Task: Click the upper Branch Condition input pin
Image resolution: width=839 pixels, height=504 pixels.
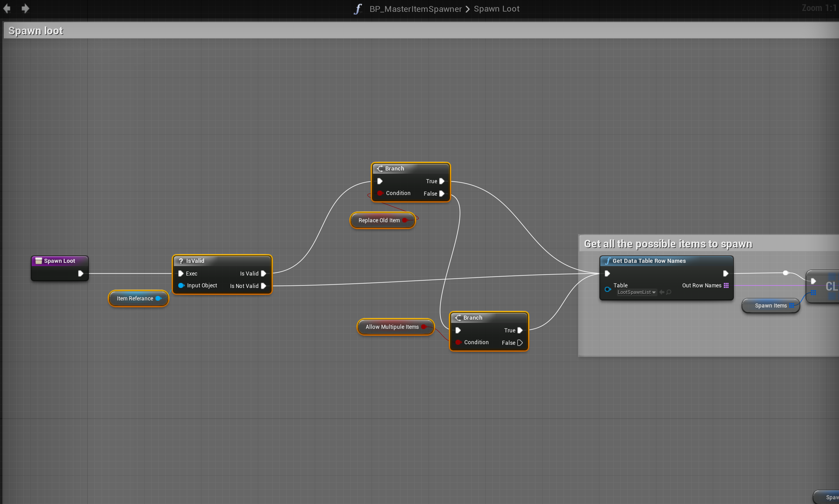Action: coord(380,193)
